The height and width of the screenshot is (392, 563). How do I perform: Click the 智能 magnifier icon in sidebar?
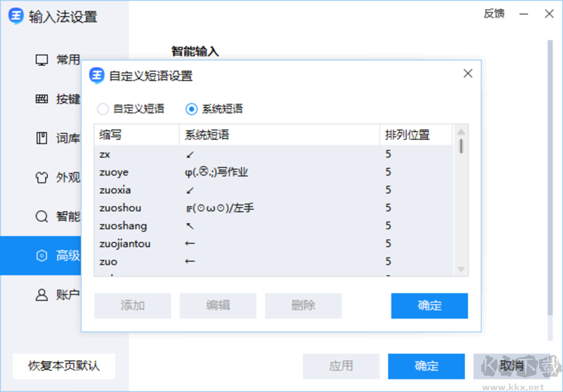pos(42,217)
